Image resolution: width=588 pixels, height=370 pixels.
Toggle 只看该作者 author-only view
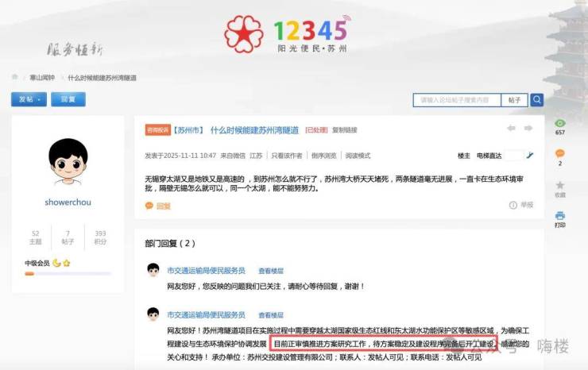point(287,156)
